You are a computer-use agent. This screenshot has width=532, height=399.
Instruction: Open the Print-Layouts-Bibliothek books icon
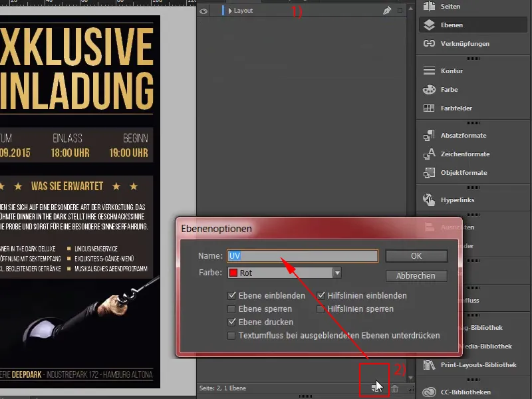click(x=429, y=364)
